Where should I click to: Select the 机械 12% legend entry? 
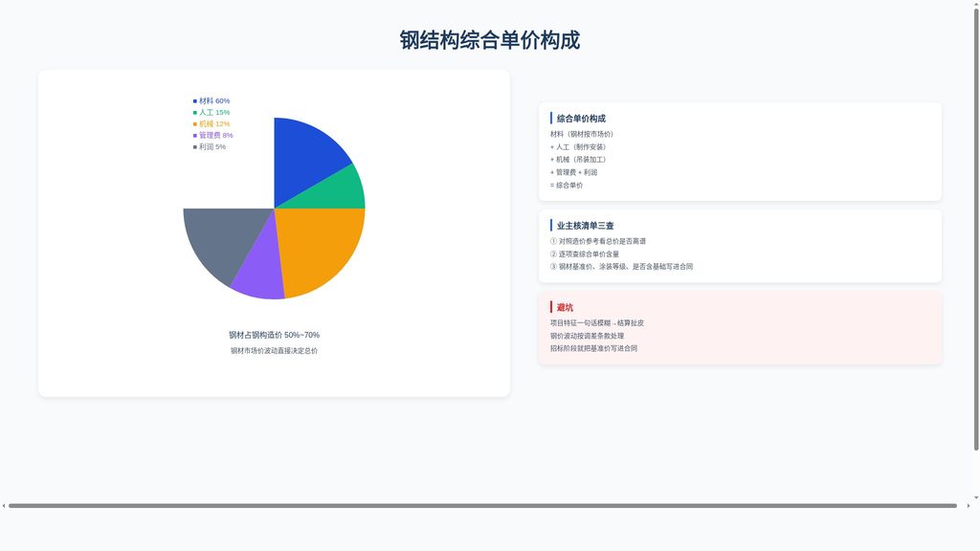(212, 123)
